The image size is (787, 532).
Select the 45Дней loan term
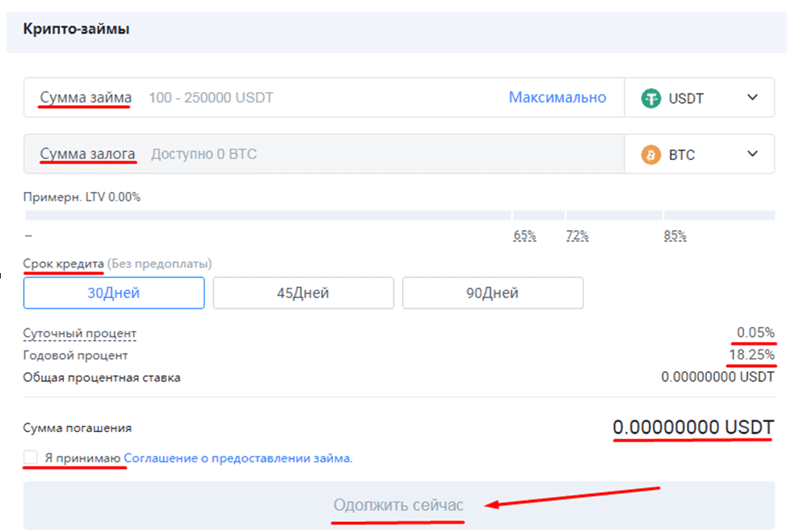pyautogui.click(x=303, y=293)
